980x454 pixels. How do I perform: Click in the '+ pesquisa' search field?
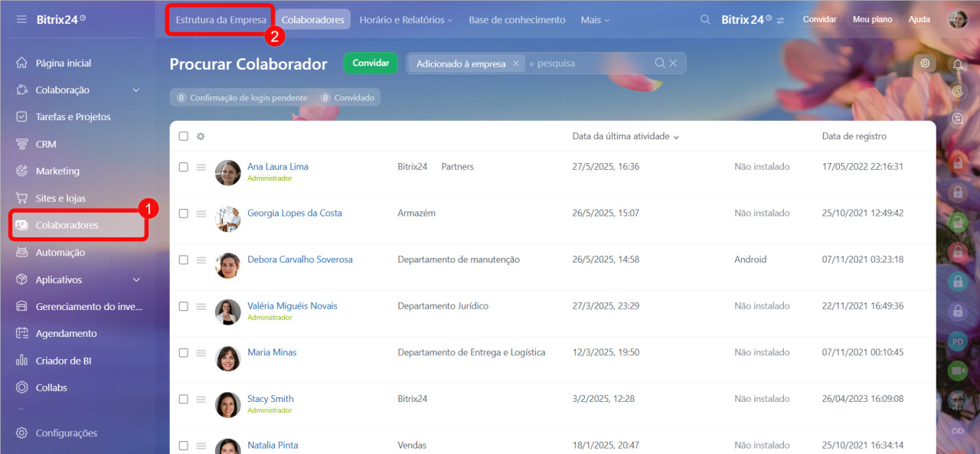point(590,64)
